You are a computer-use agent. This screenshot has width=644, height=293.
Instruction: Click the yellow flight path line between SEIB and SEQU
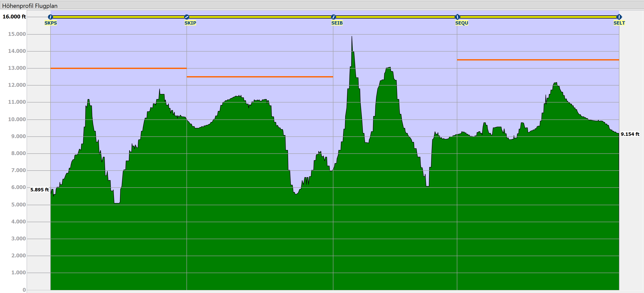coord(395,17)
